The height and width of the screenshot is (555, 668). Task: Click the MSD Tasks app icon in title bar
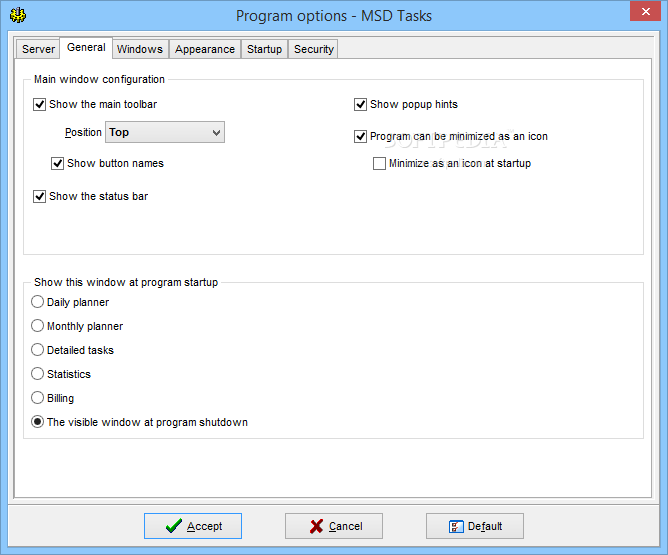pyautogui.click(x=18, y=16)
